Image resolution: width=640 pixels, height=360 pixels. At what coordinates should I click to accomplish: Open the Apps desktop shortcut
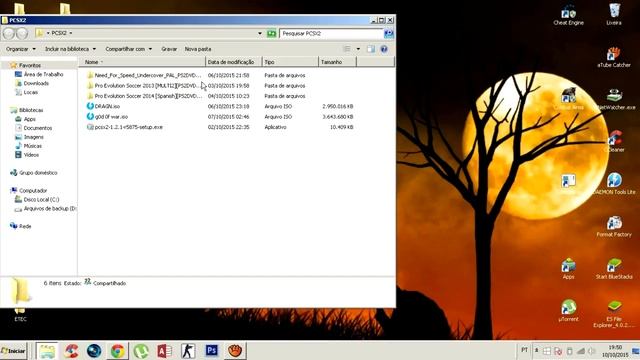pyautogui.click(x=568, y=269)
